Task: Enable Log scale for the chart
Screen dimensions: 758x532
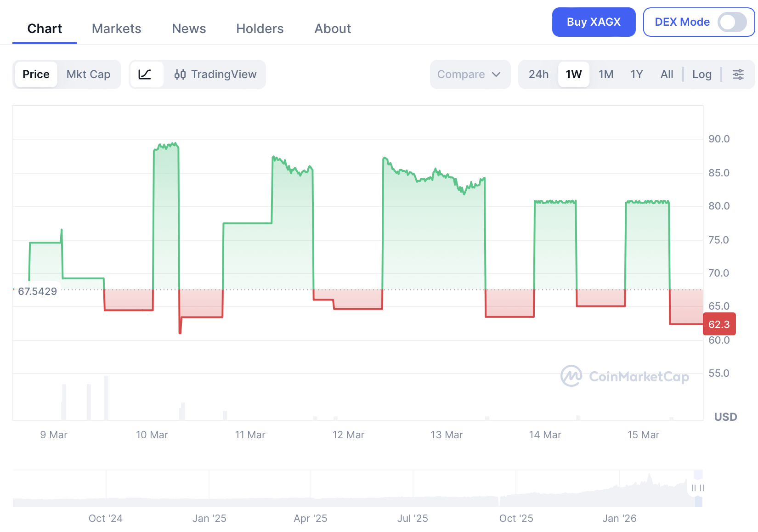Action: pyautogui.click(x=701, y=74)
